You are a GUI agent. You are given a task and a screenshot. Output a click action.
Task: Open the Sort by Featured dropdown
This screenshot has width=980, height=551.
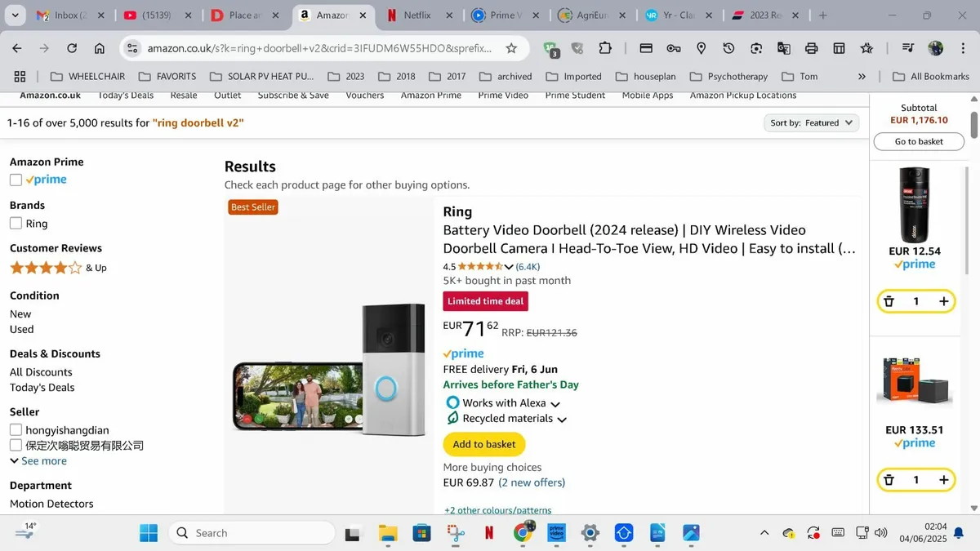click(x=812, y=122)
